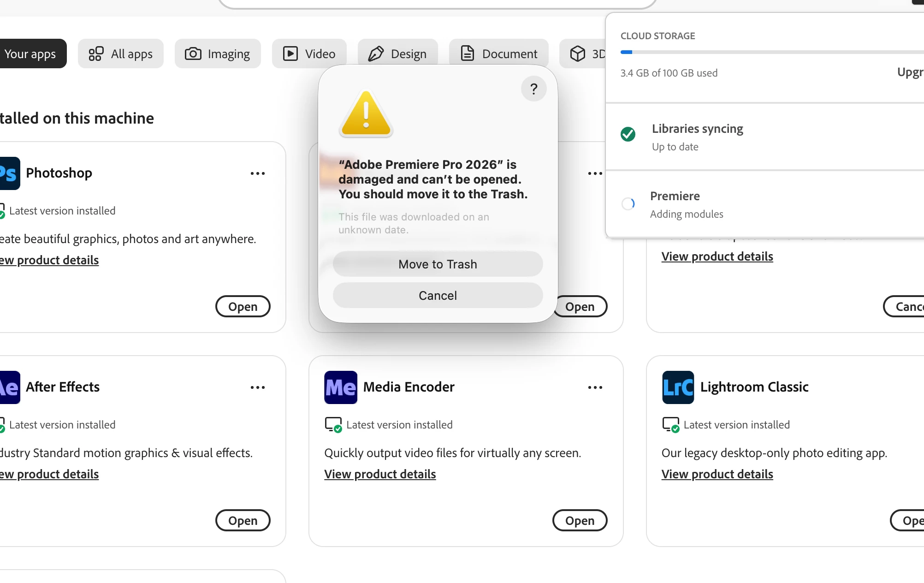Click the CLOUD STORAGE heading

click(658, 36)
